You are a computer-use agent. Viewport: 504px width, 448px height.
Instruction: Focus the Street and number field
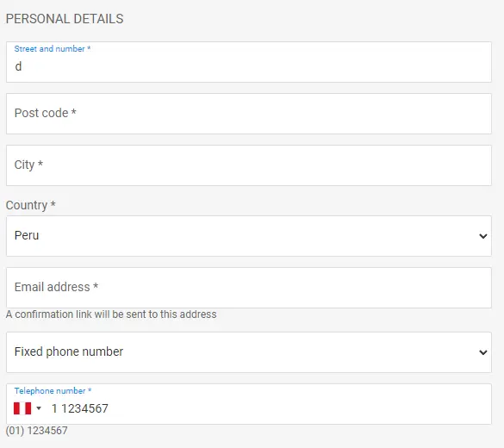click(x=249, y=62)
